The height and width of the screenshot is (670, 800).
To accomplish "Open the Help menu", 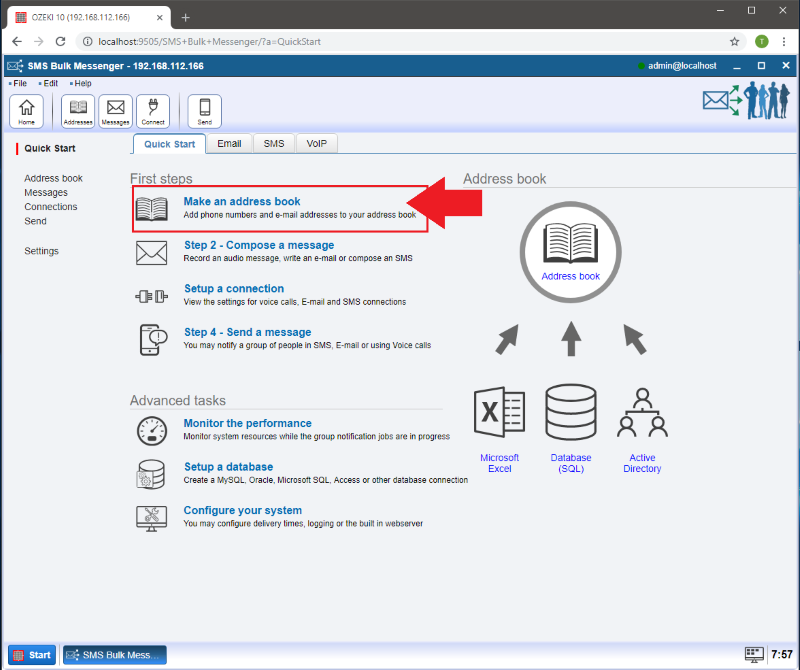I will tap(82, 83).
